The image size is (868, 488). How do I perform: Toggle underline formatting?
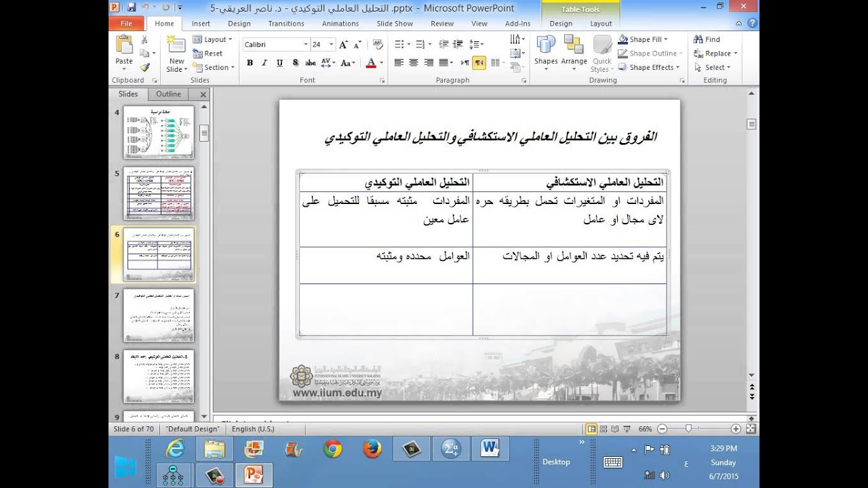[279, 62]
